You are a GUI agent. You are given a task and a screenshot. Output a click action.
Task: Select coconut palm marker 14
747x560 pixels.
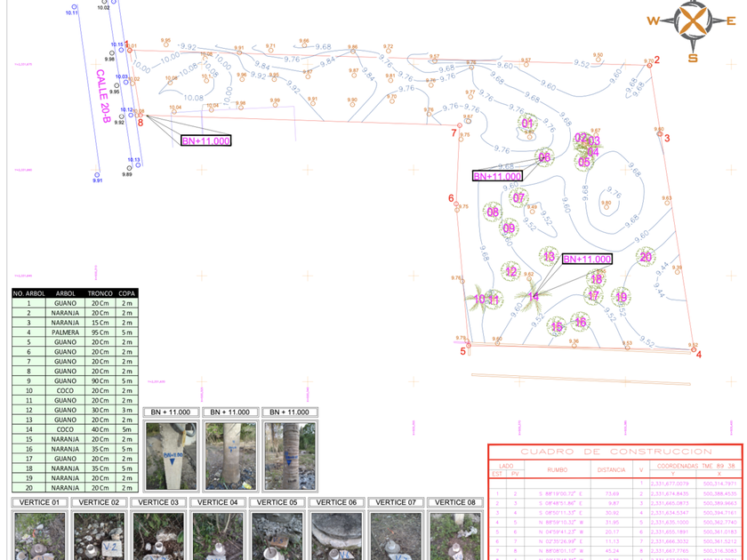(x=533, y=296)
